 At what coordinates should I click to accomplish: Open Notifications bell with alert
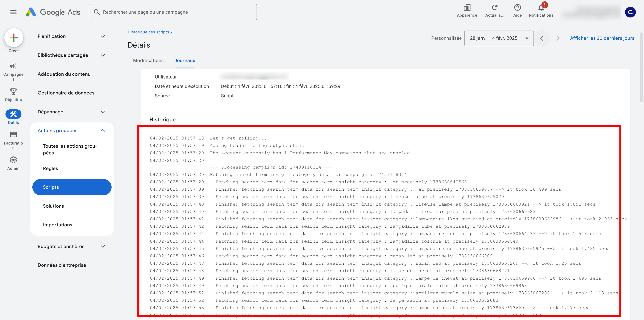click(541, 8)
